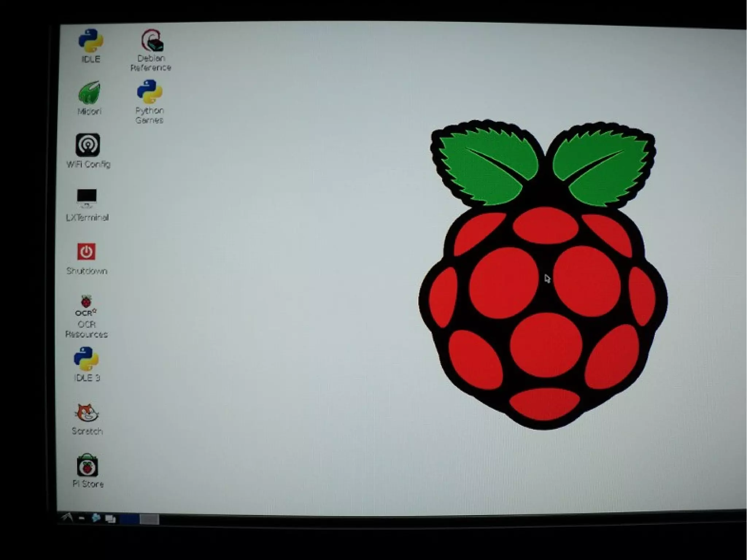Screen dimensions: 747x560
Task: Click the red Shutdown icon
Action: 86,252
